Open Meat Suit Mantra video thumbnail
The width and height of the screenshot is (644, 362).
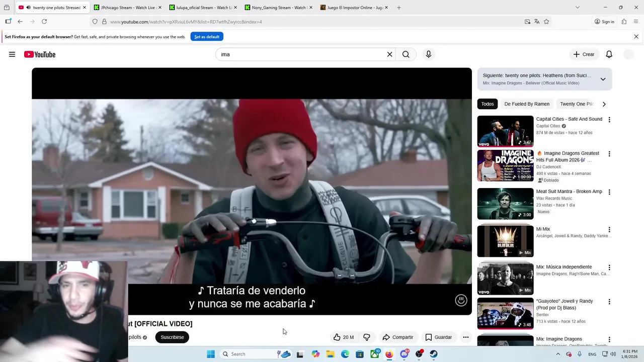click(x=505, y=204)
